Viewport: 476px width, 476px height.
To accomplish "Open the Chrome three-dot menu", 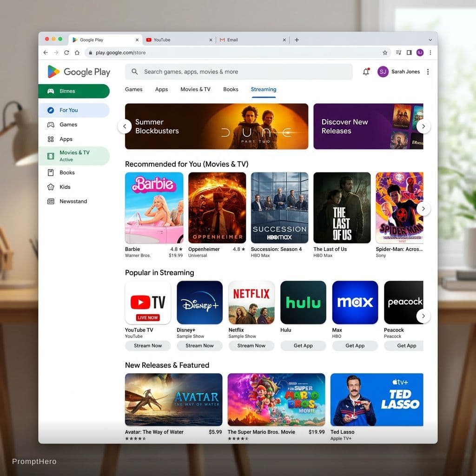I will tap(430, 53).
